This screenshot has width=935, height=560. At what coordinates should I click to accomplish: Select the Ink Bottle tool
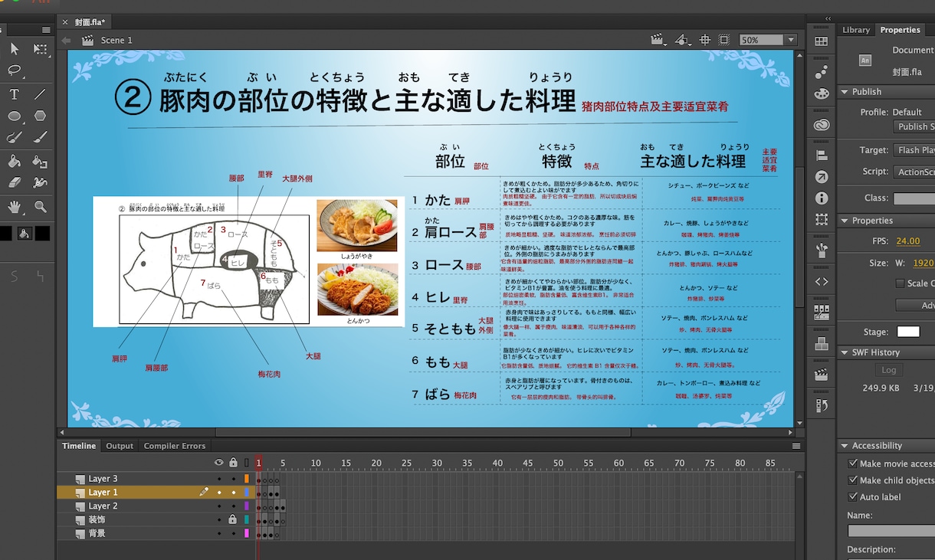coord(41,162)
